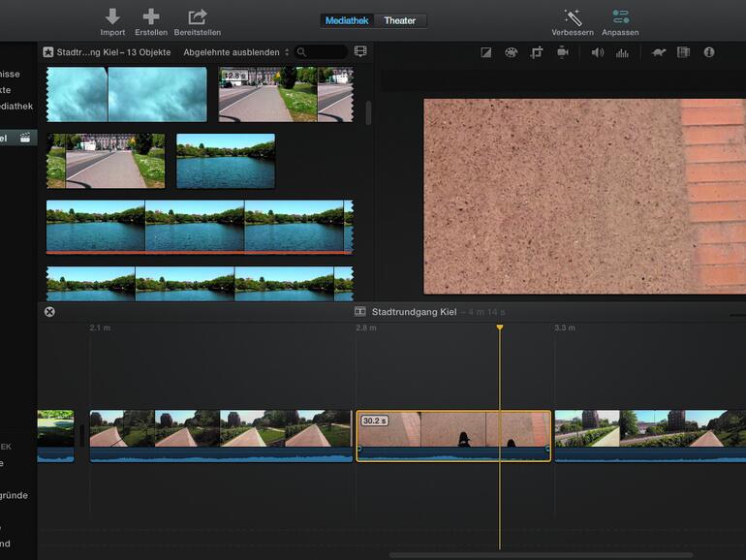Open the Erstellen plus menu

coord(150,16)
